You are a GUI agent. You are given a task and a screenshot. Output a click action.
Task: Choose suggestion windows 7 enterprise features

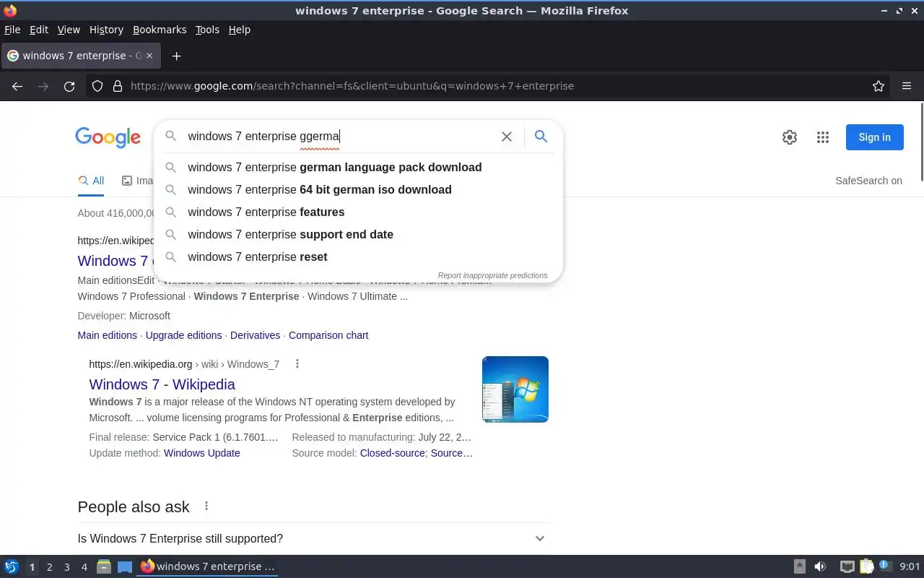click(359, 212)
